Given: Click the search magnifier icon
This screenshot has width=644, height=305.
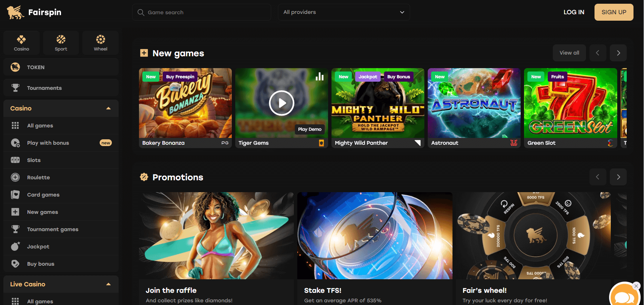Looking at the screenshot, I should pos(141,12).
